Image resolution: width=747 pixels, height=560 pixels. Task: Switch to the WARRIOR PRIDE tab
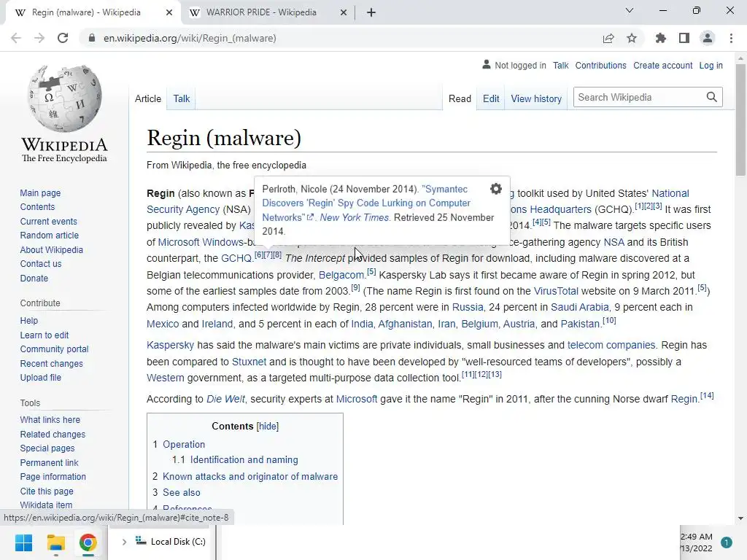(x=261, y=12)
